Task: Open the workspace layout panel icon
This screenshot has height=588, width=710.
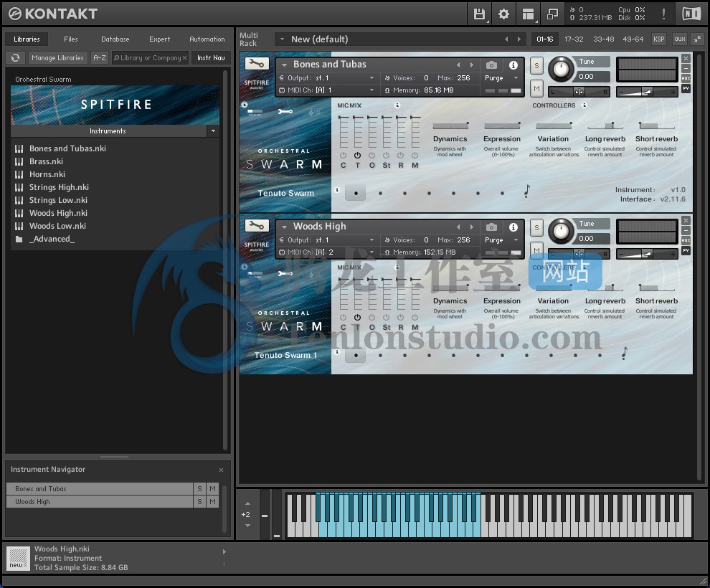Action: [x=528, y=14]
